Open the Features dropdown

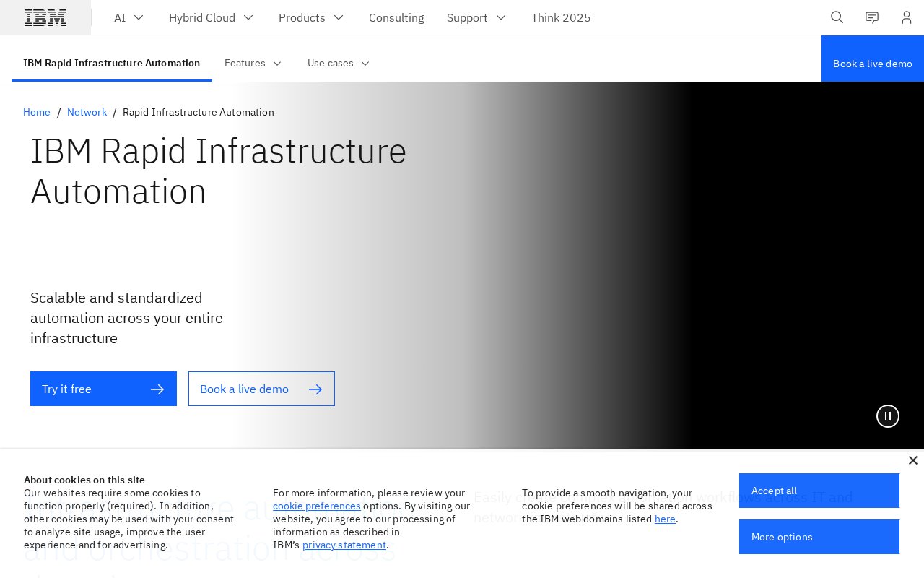pos(253,63)
